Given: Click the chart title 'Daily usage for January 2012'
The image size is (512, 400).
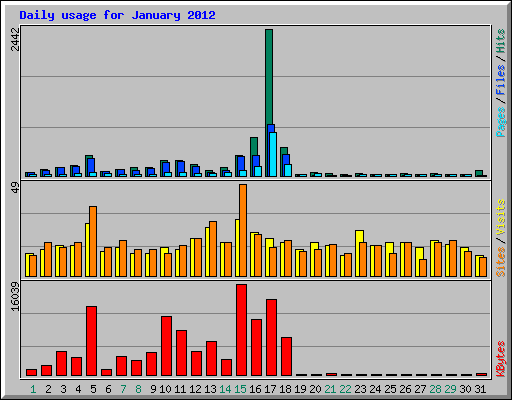Looking at the screenshot, I should coord(117,15).
